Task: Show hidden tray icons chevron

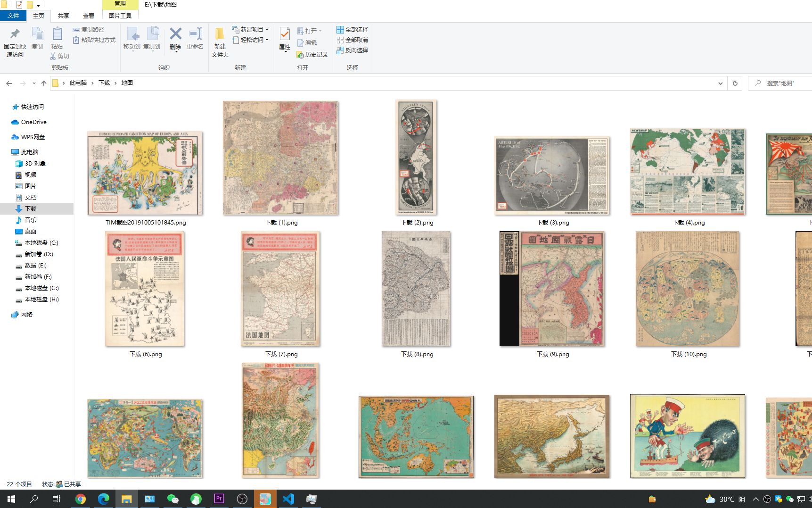Action: coord(756,499)
